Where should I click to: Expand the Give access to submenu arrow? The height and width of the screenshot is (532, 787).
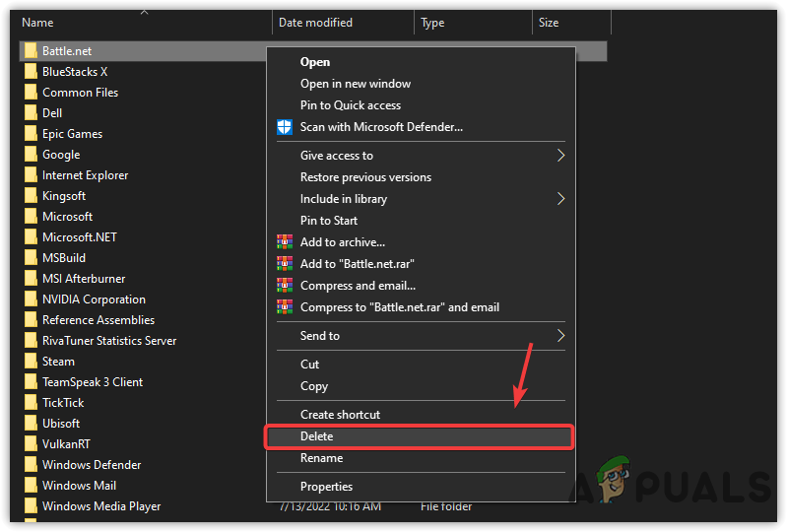(561, 156)
